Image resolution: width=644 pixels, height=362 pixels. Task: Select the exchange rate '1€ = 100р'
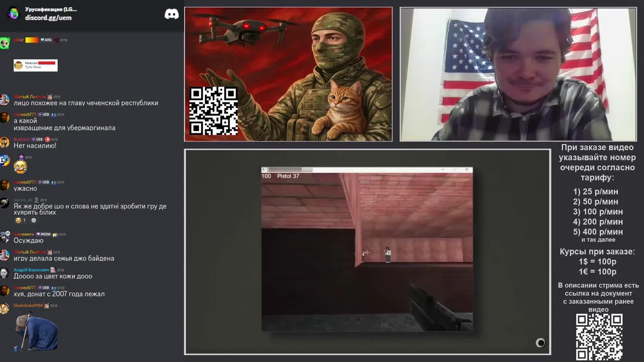597,272
